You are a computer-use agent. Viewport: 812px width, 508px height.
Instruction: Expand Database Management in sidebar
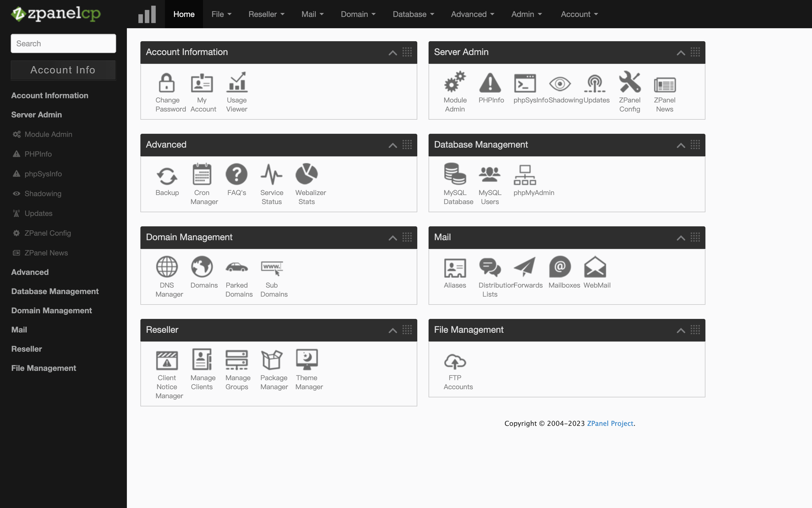55,291
